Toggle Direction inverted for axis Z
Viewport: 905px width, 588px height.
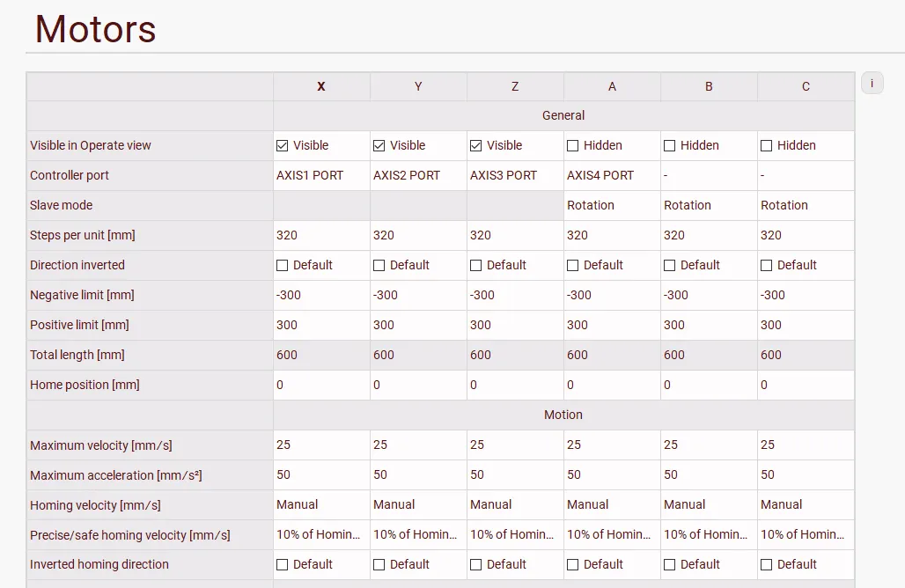tap(476, 266)
